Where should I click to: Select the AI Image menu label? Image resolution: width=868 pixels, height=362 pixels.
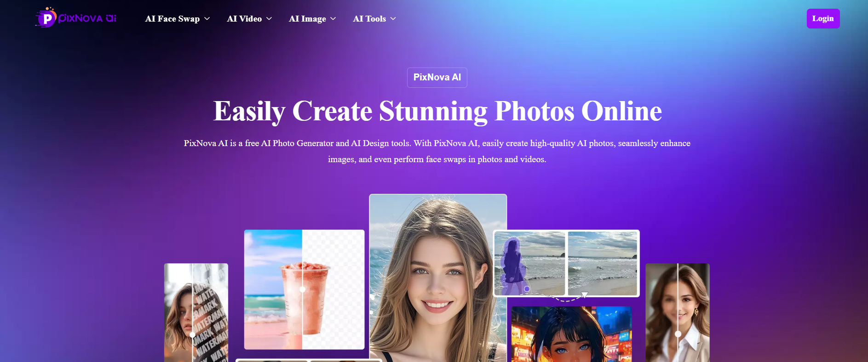307,19
